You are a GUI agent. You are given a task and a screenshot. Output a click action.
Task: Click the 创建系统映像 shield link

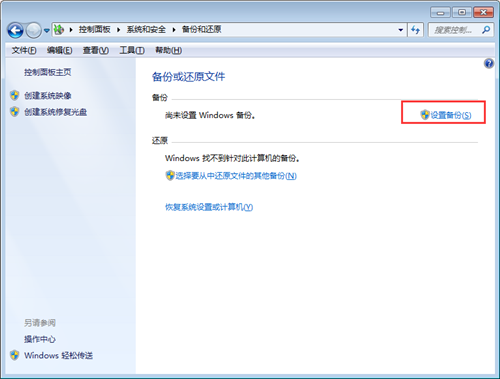click(x=48, y=96)
